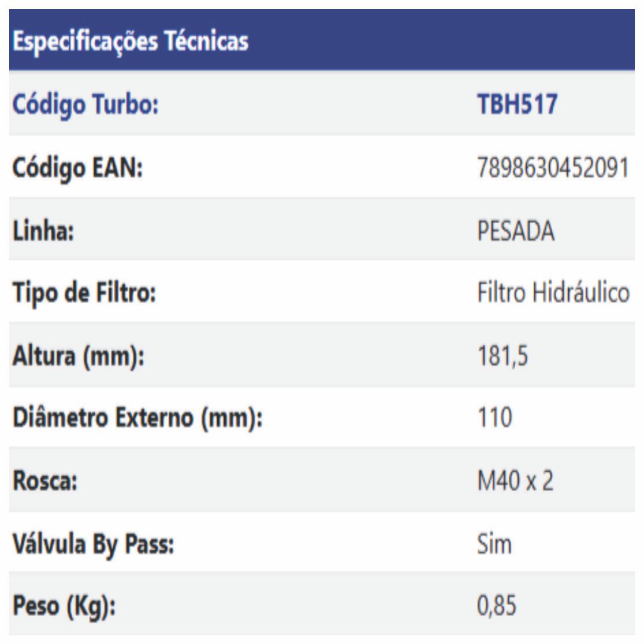
Task: Select the Sim by-pass value
Action: [494, 544]
